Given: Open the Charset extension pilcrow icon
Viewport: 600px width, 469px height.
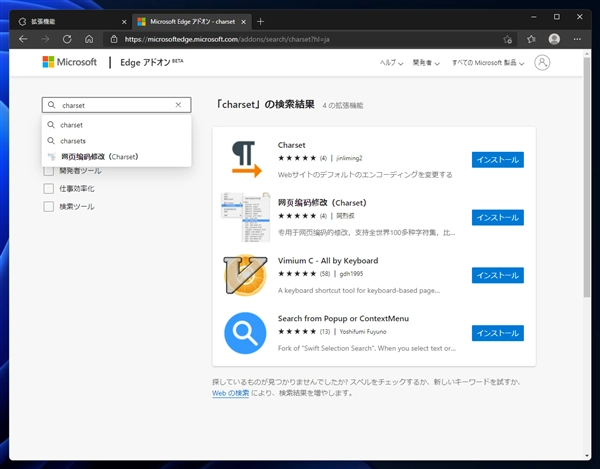Looking at the screenshot, I should coord(245,159).
